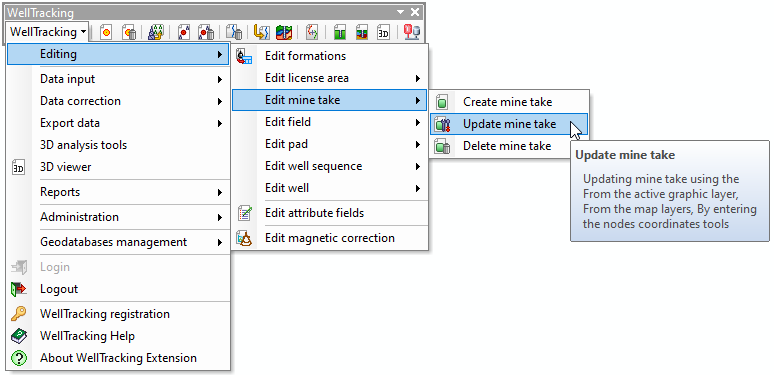Select the Edit mine take menu entry

coord(329,100)
